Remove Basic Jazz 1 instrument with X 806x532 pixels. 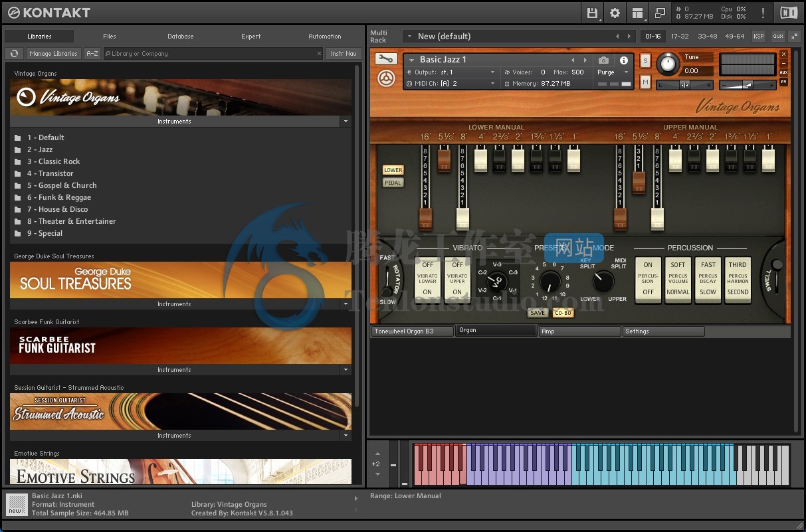(784, 54)
